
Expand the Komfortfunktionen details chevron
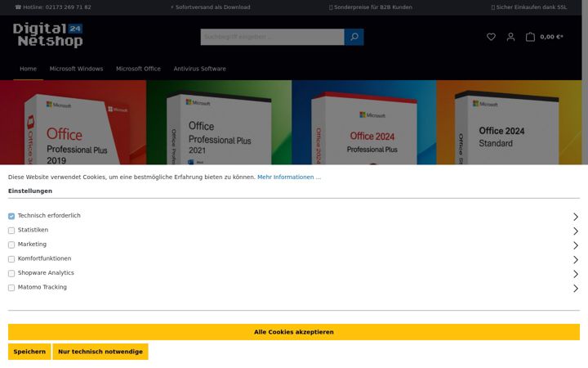[576, 259]
